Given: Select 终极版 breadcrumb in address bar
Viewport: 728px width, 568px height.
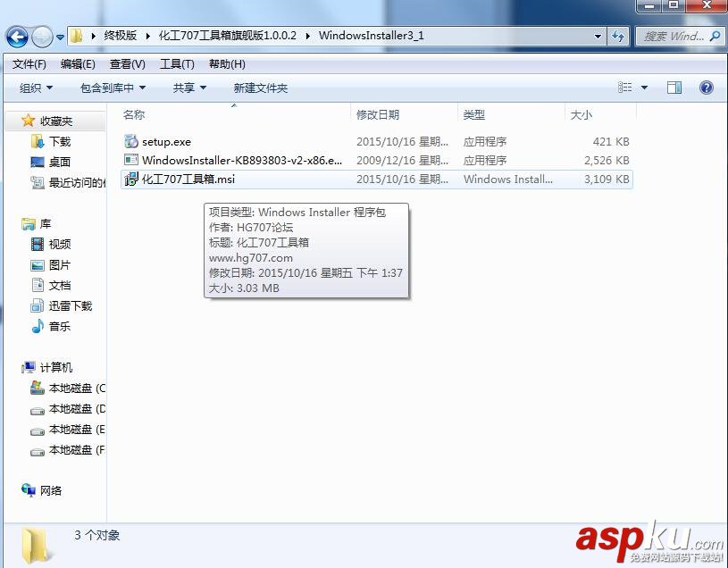Looking at the screenshot, I should pos(121,36).
